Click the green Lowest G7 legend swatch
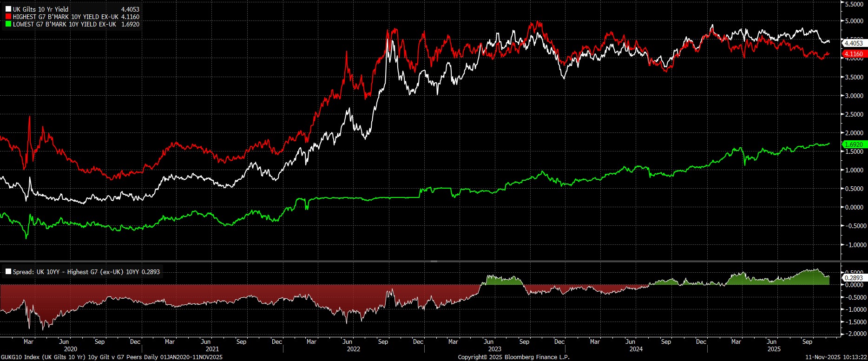868x361 pixels. point(8,24)
